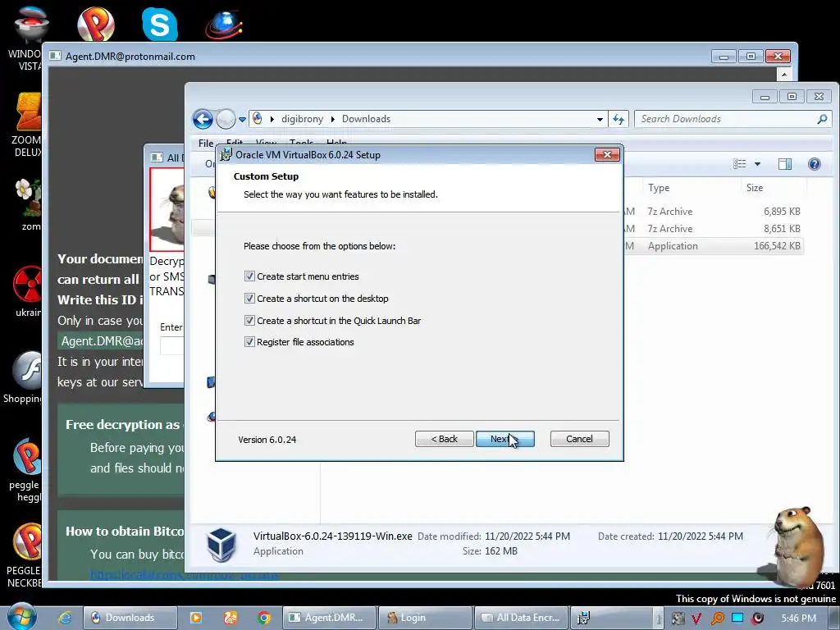The width and height of the screenshot is (840, 630).
Task: Disable Register file associations option
Action: click(x=249, y=342)
